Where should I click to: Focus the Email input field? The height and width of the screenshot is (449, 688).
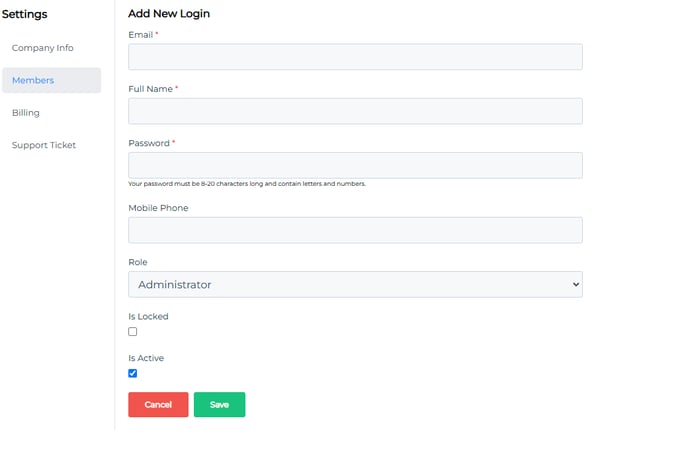pyautogui.click(x=355, y=57)
